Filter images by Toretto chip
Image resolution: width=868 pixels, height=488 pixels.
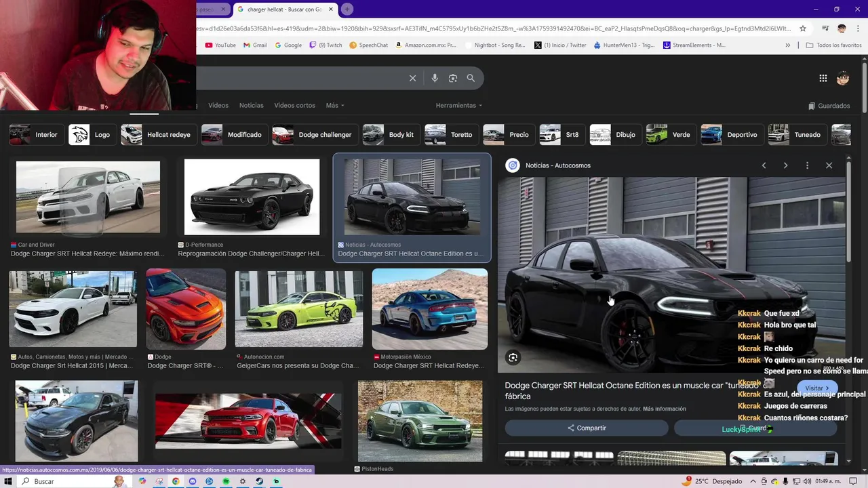[451, 135]
